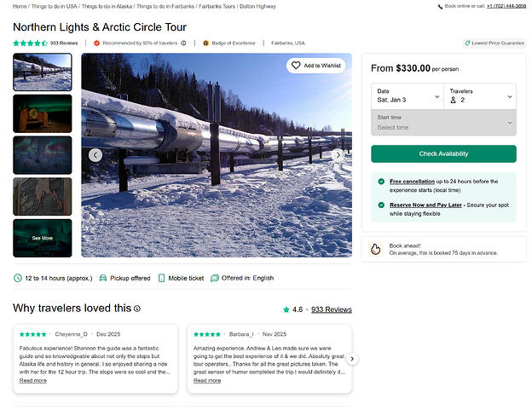Select the green aurora thumbnail image
Image resolution: width=532 pixels, height=410 pixels.
pos(43,113)
